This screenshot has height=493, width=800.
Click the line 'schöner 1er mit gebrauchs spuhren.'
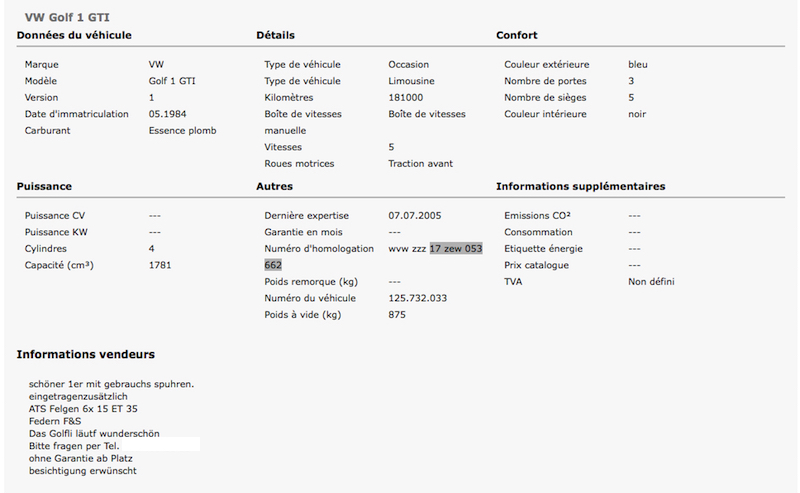coord(111,384)
